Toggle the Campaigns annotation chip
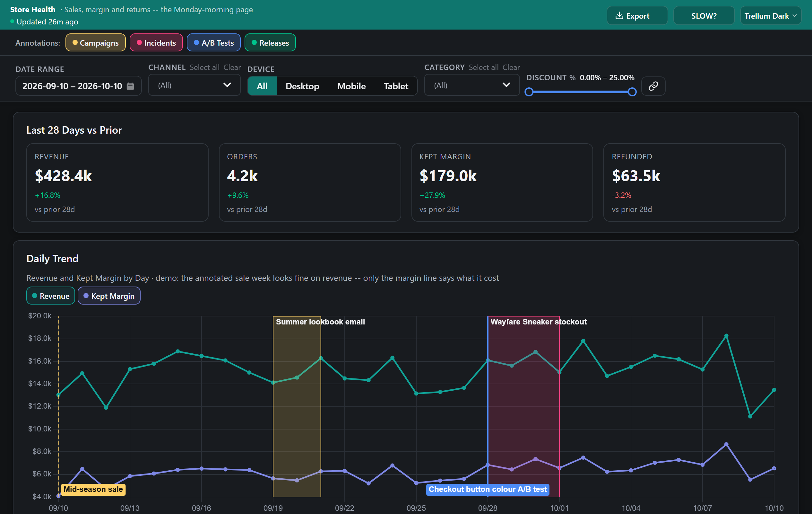Screen dimensions: 812x514 tap(95, 43)
